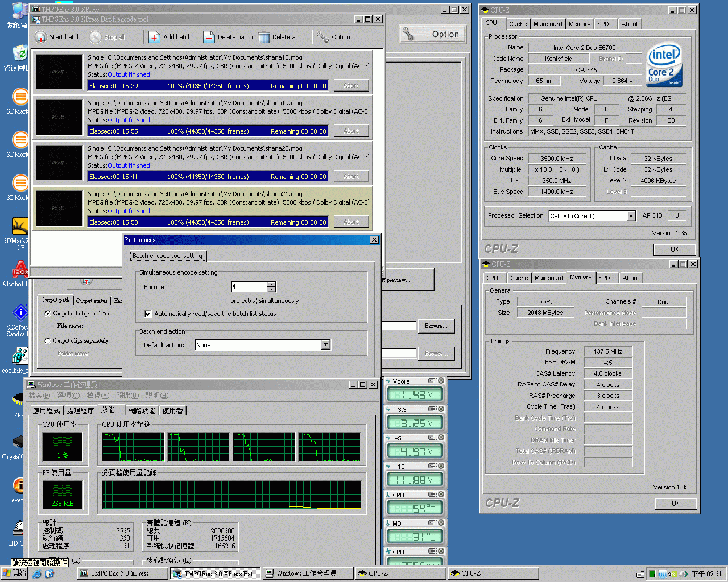Click the Intel Core 2 Duo logo
This screenshot has height=582, width=728.
coord(664,64)
